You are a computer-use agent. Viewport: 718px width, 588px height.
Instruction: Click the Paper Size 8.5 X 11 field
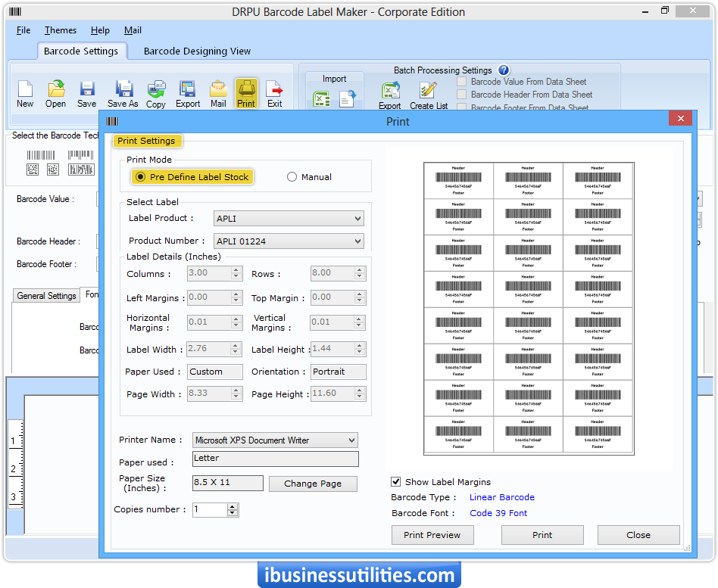227,483
